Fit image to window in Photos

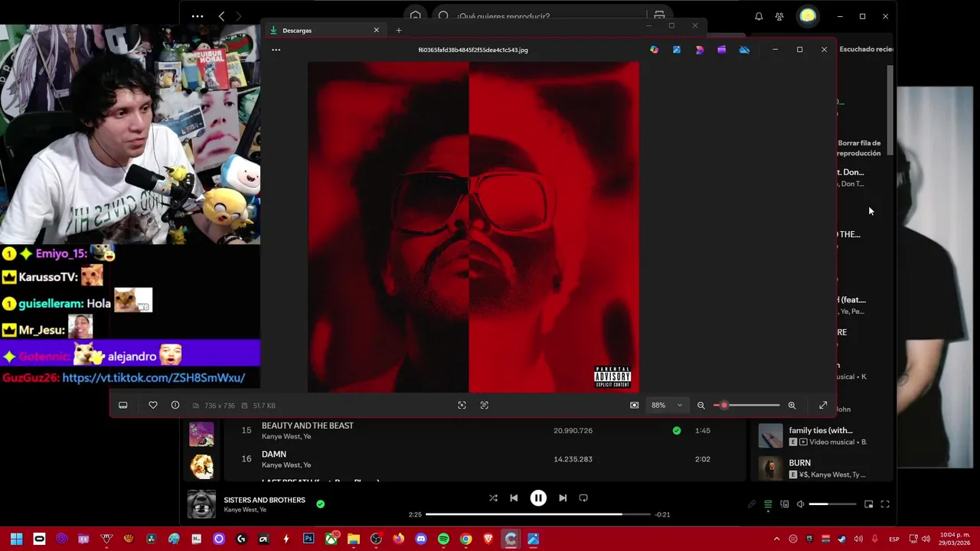(634, 406)
